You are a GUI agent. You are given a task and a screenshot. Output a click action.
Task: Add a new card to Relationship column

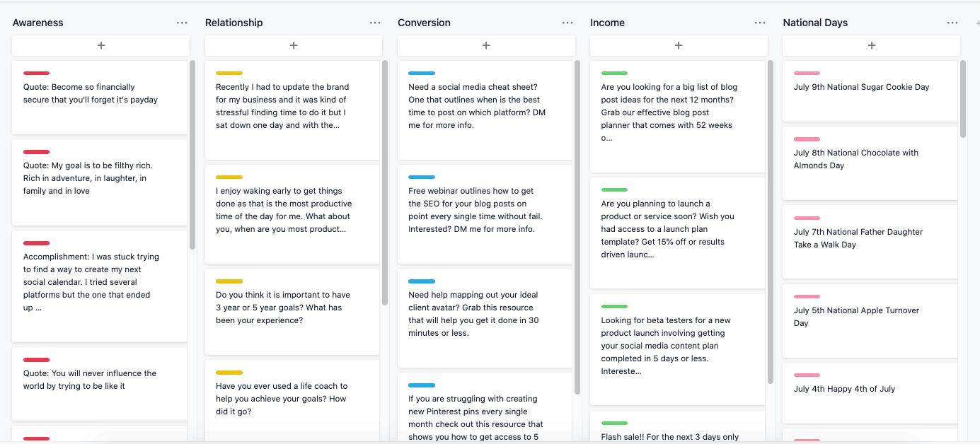(294, 45)
